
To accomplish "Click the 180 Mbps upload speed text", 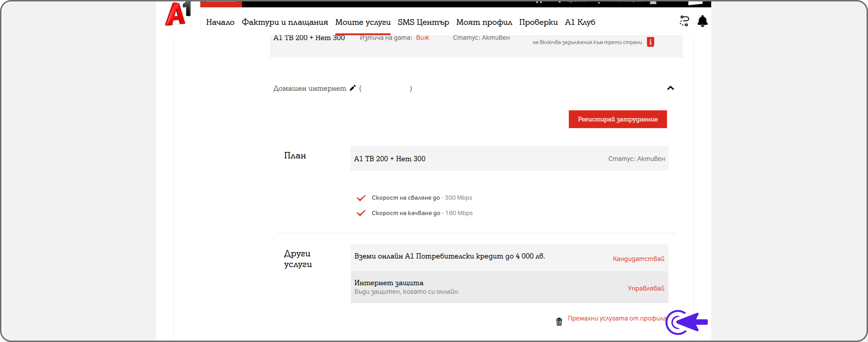I will (x=458, y=213).
